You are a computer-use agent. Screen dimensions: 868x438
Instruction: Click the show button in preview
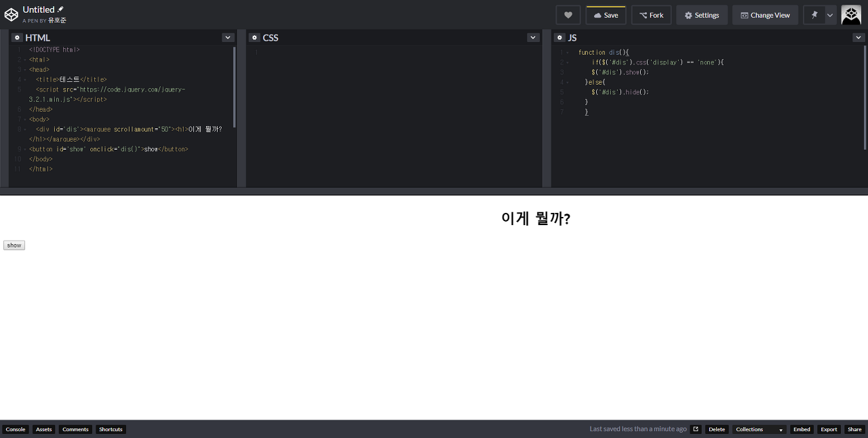(14, 245)
